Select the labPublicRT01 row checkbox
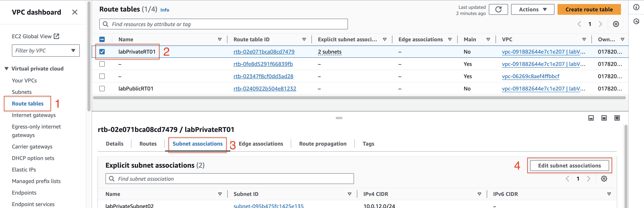 [x=102, y=89]
